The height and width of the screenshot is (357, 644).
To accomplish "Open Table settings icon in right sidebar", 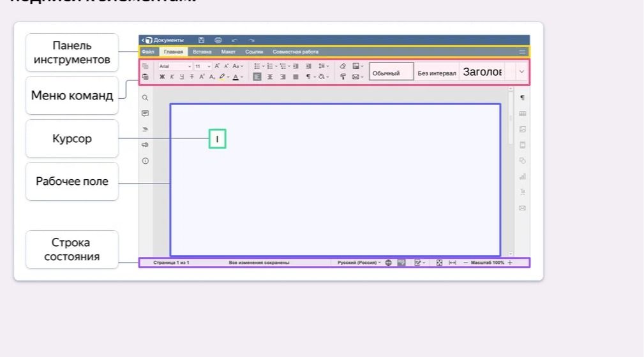I will click(523, 113).
